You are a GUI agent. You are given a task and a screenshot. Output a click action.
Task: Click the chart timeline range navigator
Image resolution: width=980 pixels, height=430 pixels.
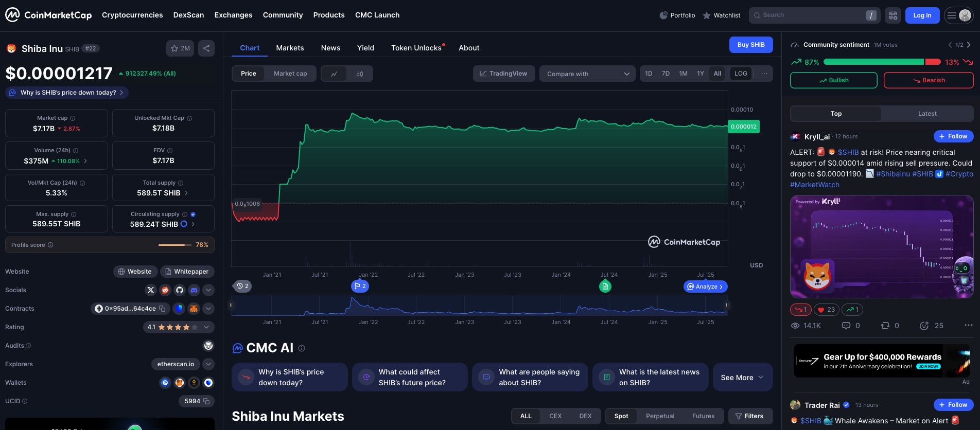(479, 305)
